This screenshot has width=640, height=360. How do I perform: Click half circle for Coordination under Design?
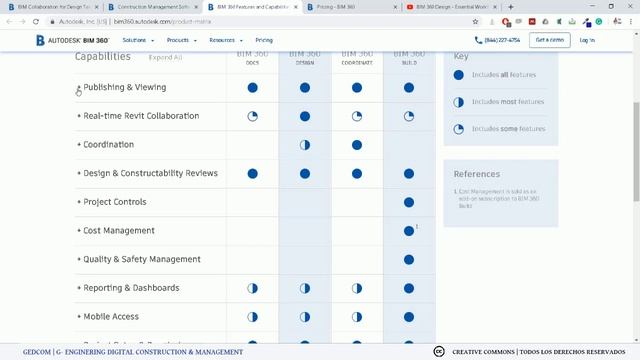pyautogui.click(x=305, y=145)
